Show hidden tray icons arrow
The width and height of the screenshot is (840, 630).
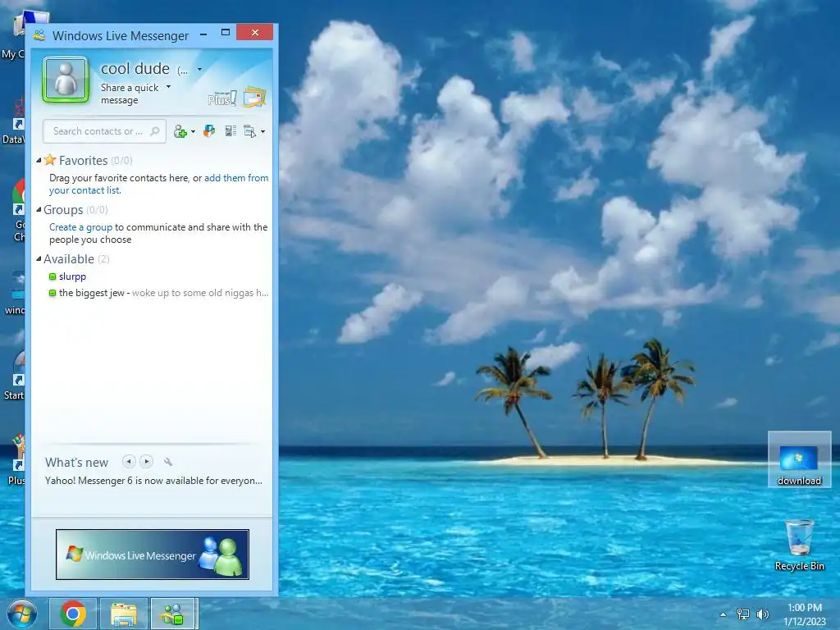click(x=724, y=614)
